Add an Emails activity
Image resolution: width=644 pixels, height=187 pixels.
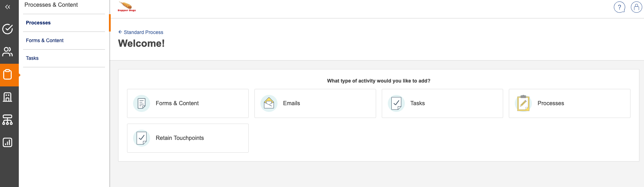[315, 103]
